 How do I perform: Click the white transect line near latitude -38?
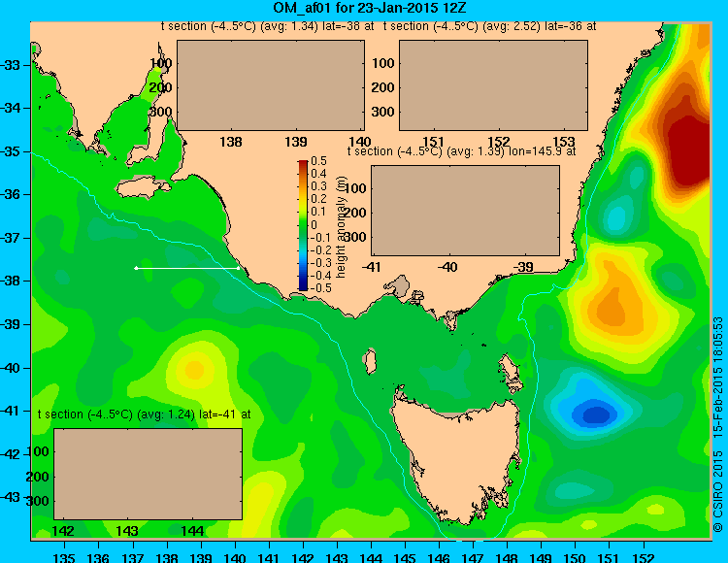click(187, 268)
